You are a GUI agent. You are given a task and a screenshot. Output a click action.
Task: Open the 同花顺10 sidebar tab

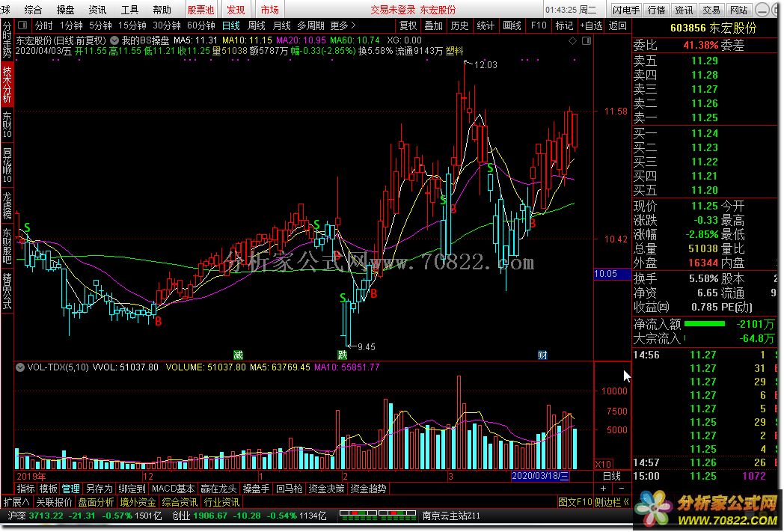click(7, 165)
